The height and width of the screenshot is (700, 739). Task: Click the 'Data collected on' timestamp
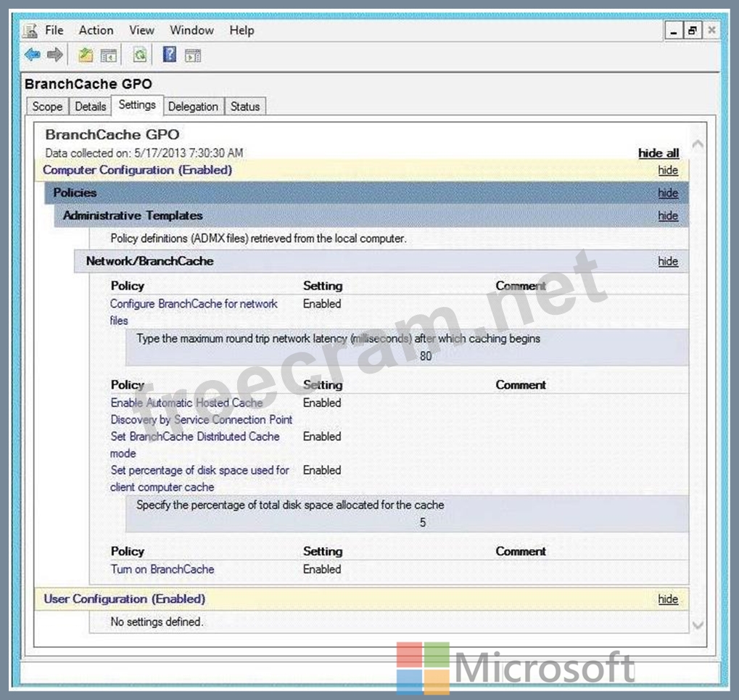[x=144, y=153]
